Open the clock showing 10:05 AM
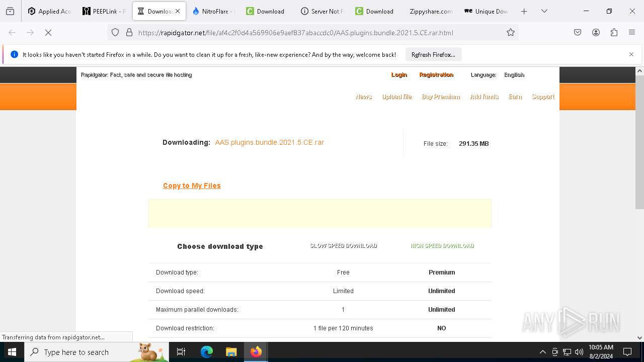Screen dimensions: 644x362 601,352
